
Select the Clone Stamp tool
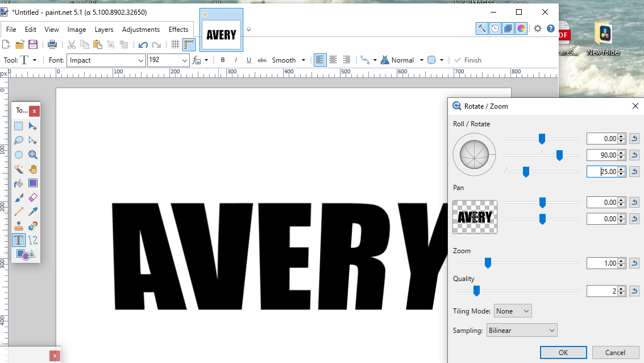pos(19,226)
